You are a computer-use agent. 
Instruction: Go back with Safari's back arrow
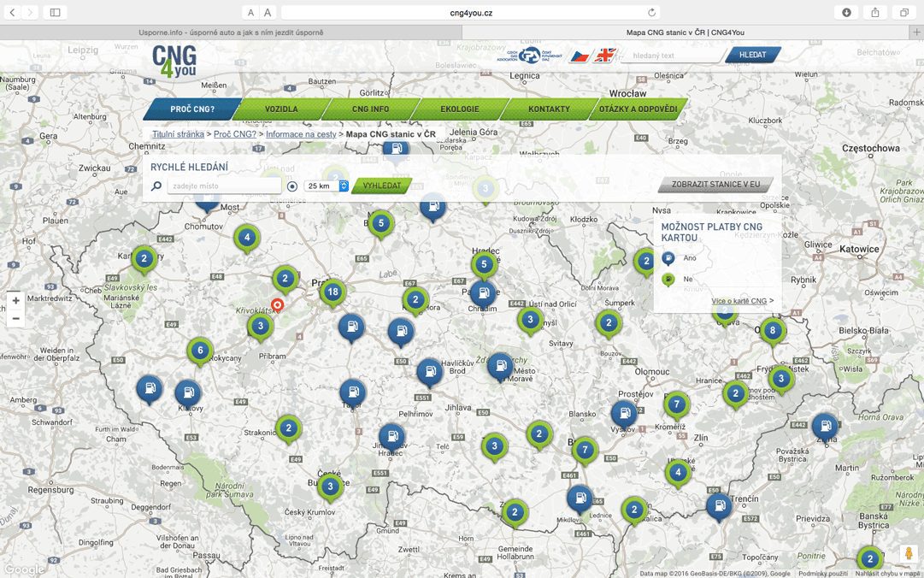[12, 12]
